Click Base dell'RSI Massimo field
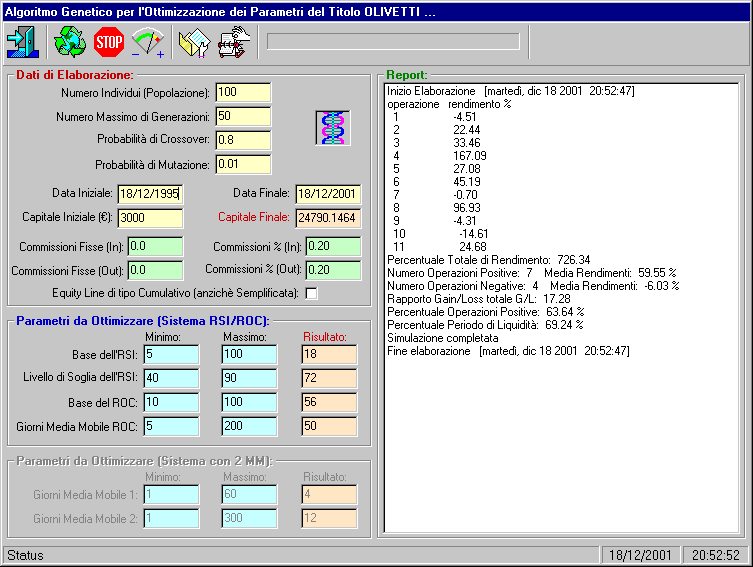Image resolution: width=753 pixels, height=567 pixels. tap(249, 354)
